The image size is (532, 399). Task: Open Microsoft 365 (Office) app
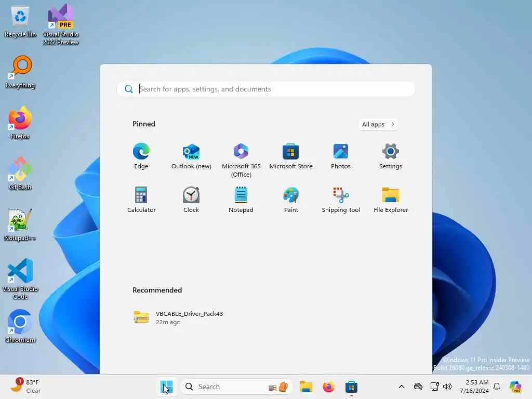(x=241, y=161)
